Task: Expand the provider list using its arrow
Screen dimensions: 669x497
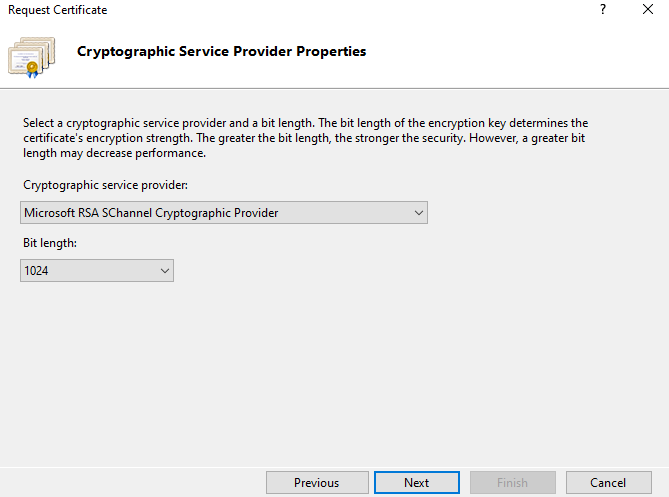Action: [x=418, y=212]
